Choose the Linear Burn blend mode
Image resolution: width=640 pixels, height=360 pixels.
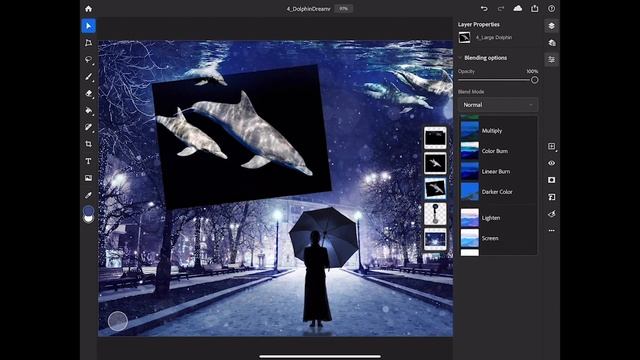point(498,171)
